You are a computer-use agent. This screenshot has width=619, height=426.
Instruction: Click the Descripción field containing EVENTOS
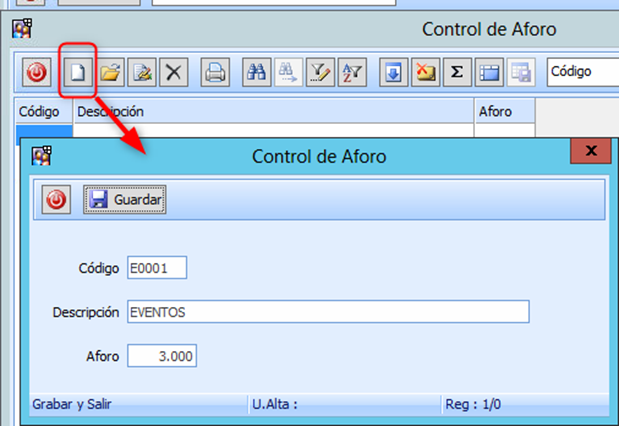click(x=326, y=313)
